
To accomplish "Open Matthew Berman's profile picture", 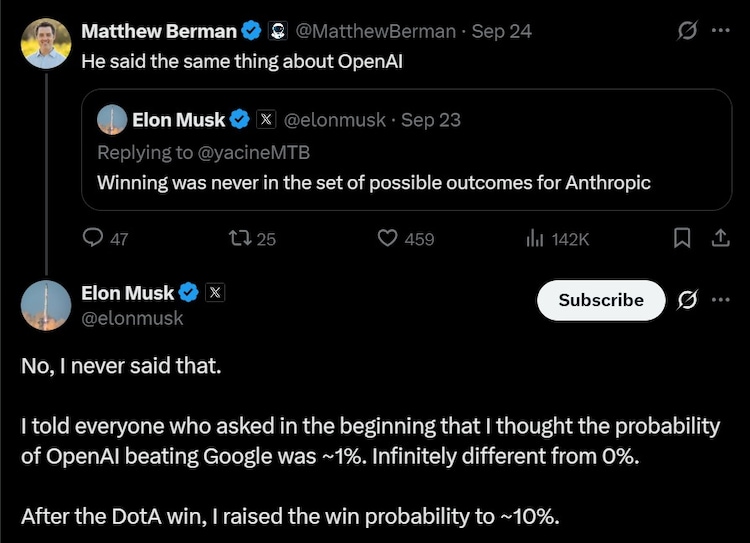I will point(46,44).
